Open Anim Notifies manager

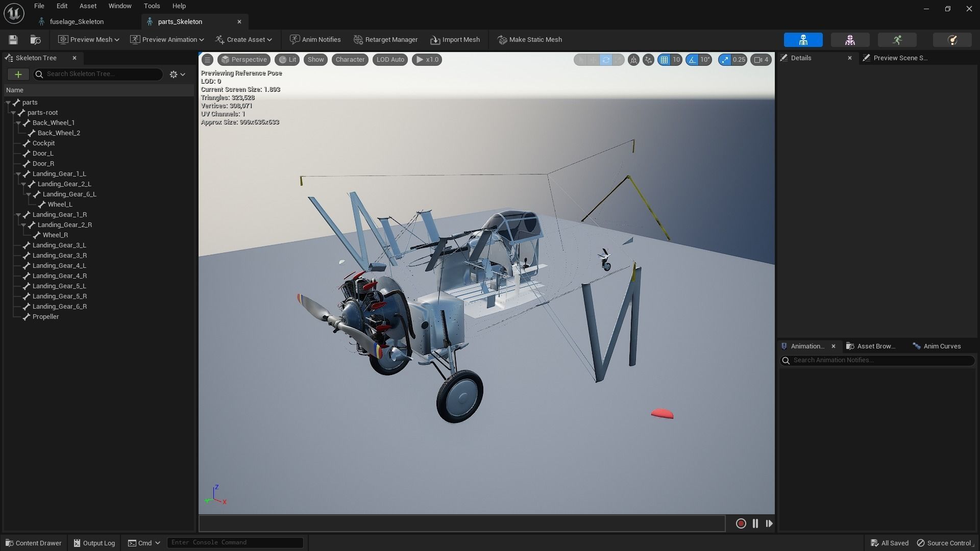[x=315, y=40]
